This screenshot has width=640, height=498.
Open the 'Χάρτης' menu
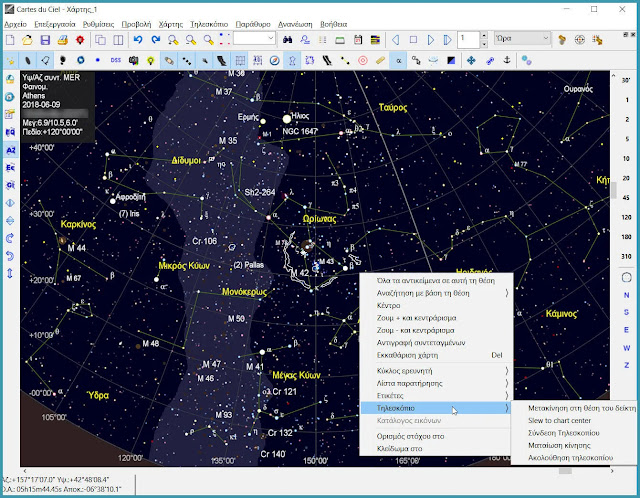point(171,24)
